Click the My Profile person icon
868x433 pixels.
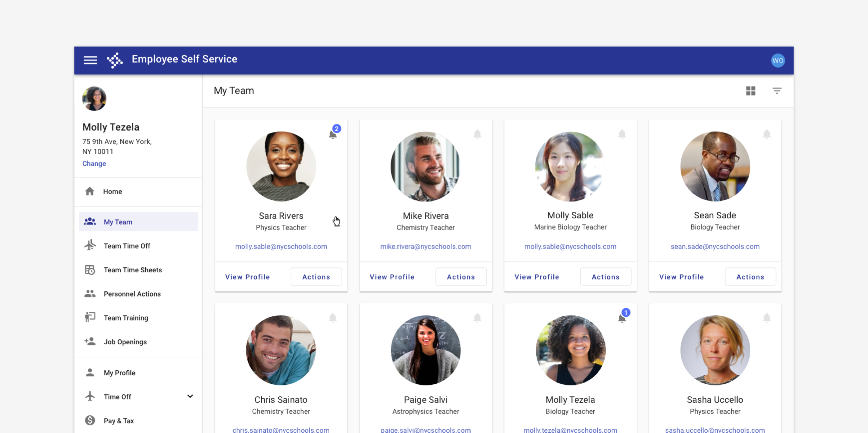coord(90,372)
